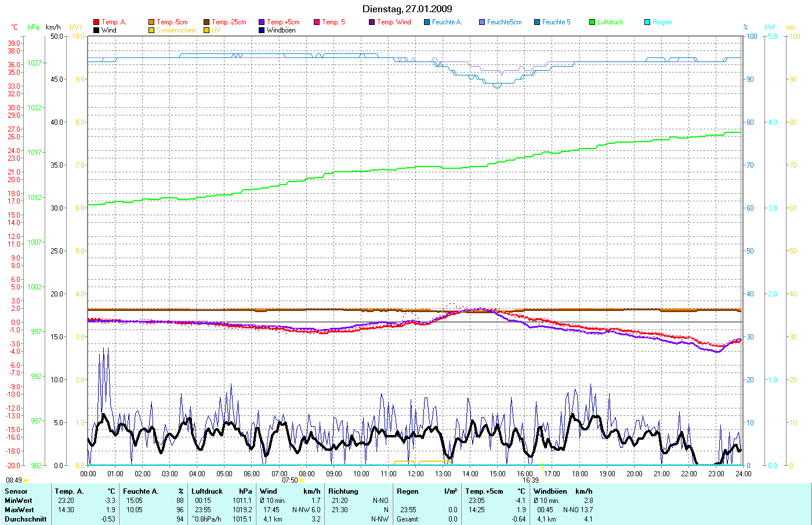Click the orange Temp.-5cm legend square
This screenshot has width=812, height=525.
pos(151,22)
